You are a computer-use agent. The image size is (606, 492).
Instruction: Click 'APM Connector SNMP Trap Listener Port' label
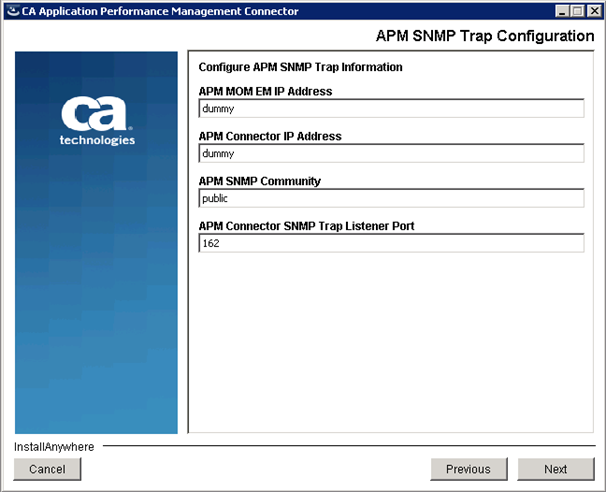pyautogui.click(x=306, y=226)
